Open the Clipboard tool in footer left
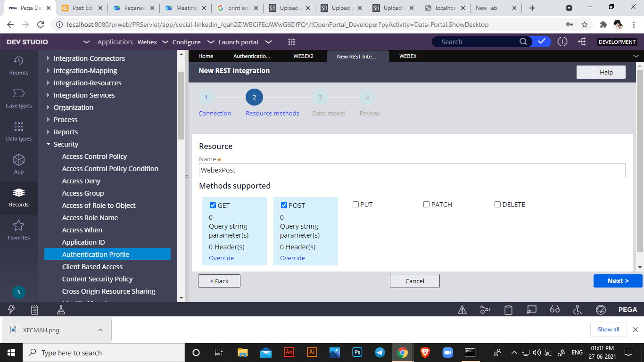 pyautogui.click(x=34, y=310)
